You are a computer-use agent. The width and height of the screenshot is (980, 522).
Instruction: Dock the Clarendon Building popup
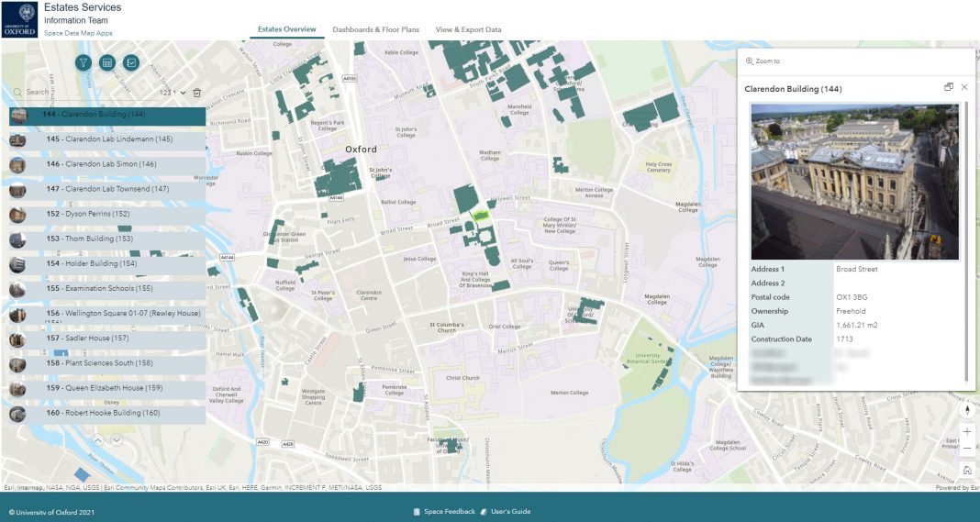tap(949, 87)
